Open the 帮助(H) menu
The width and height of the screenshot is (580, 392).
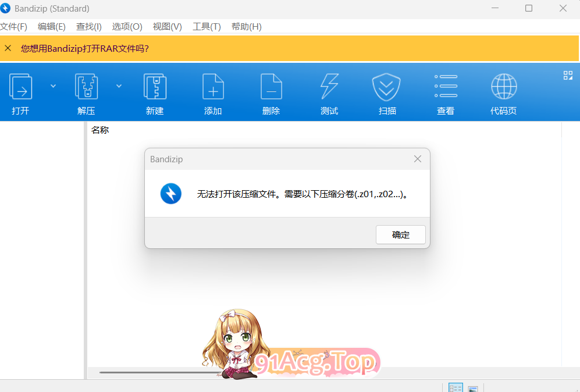[x=246, y=27]
